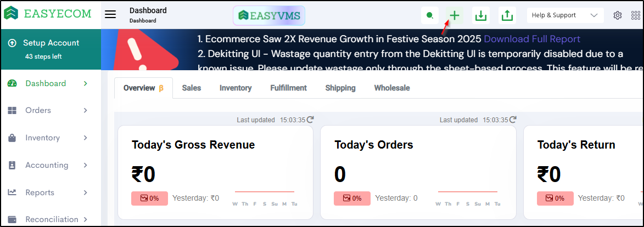Open the apps grid icon

coord(636,15)
